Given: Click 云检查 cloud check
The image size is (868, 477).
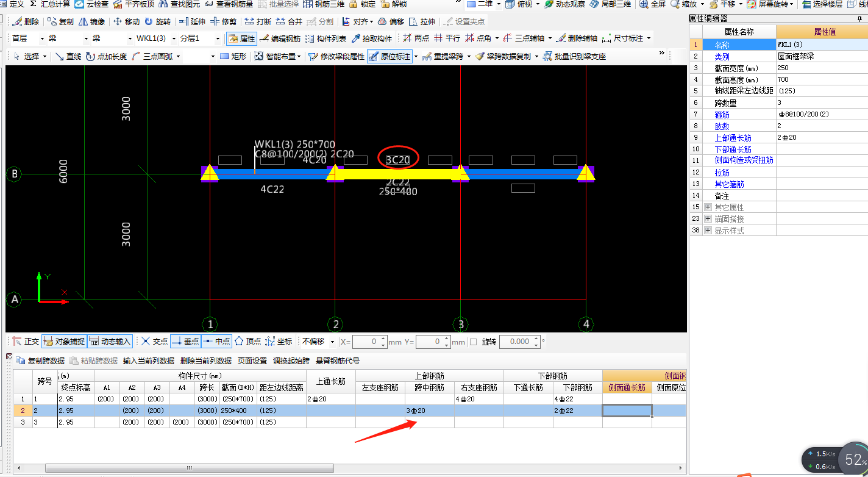Looking at the screenshot, I should [x=91, y=4].
